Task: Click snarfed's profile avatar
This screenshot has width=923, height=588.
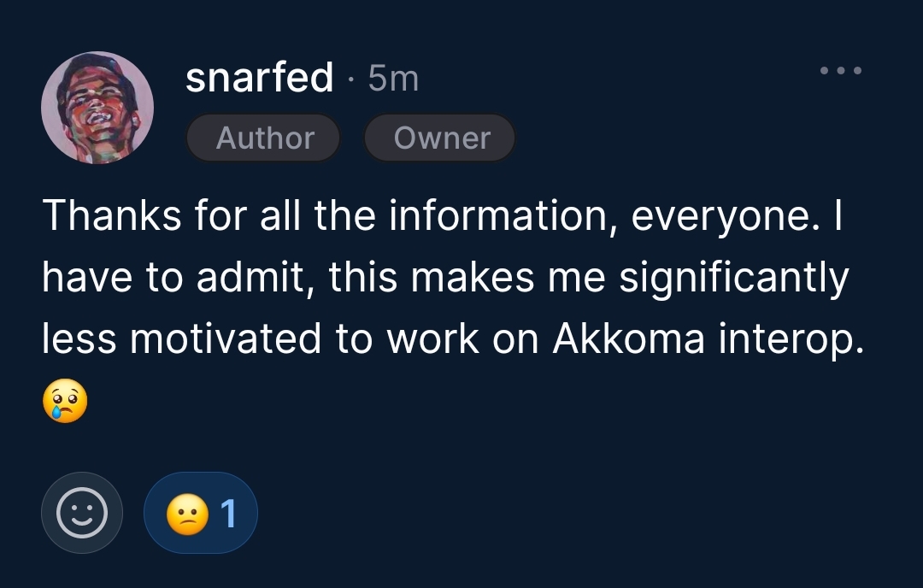Action: click(97, 108)
